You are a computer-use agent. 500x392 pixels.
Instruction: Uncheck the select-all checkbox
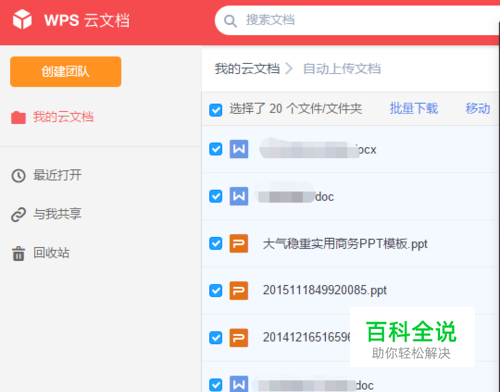coord(216,110)
